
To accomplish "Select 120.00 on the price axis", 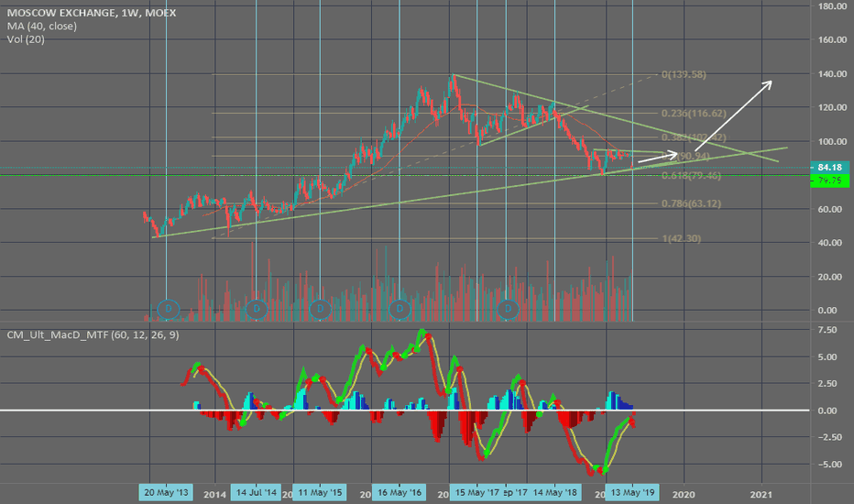I will pyautogui.click(x=832, y=107).
